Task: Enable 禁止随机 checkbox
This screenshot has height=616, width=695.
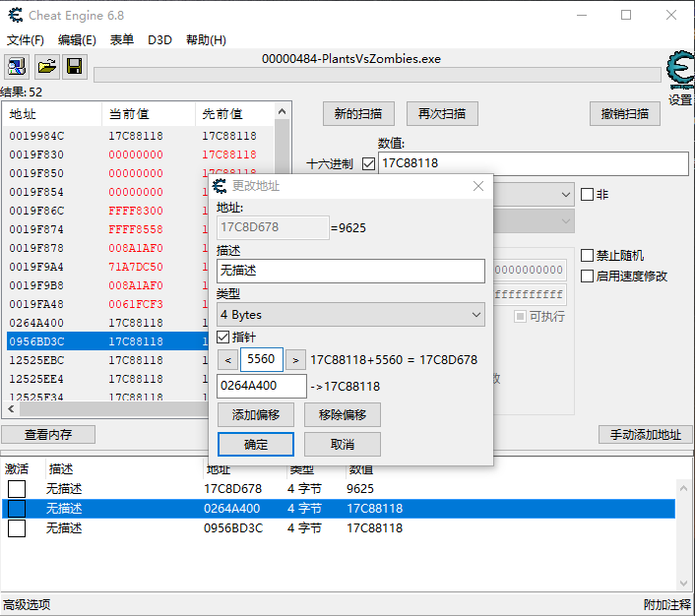Action: point(587,255)
